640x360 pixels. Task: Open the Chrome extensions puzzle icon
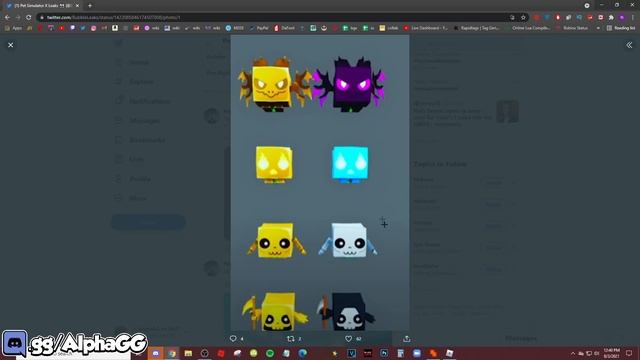click(x=611, y=18)
